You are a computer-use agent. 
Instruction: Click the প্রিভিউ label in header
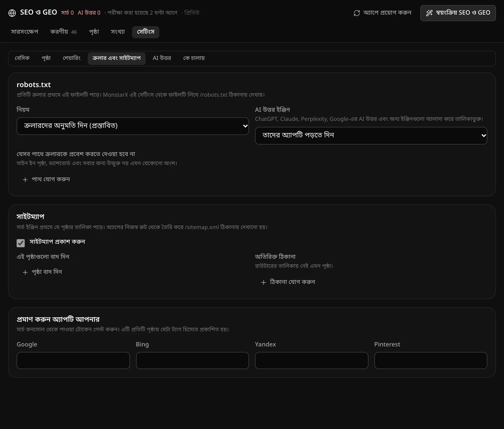pyautogui.click(x=192, y=13)
